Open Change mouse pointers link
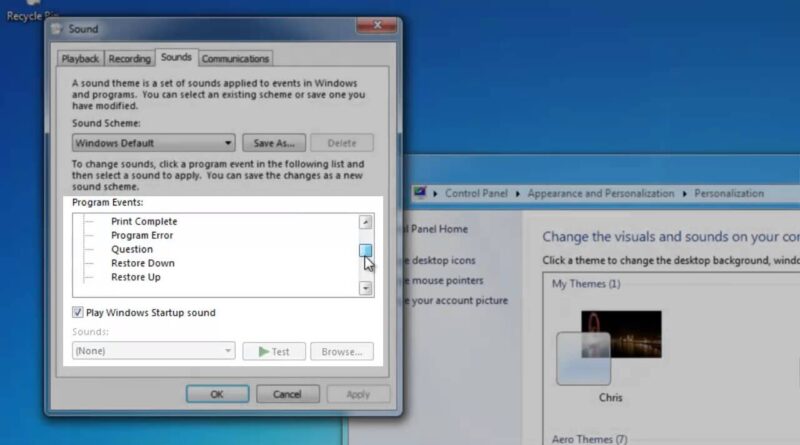 pos(443,281)
